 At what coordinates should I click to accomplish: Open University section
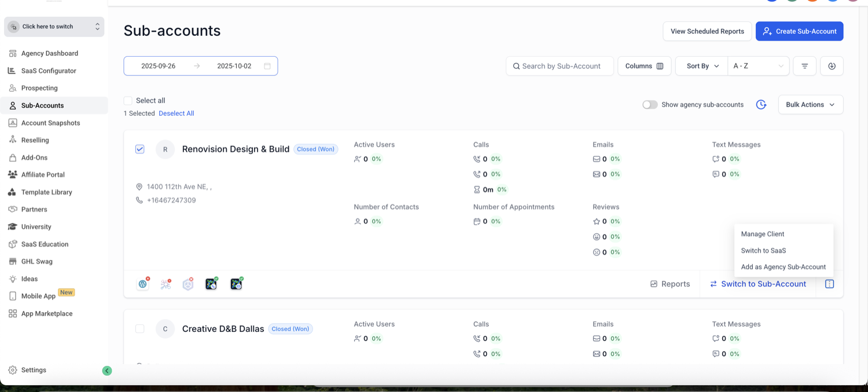(x=36, y=227)
